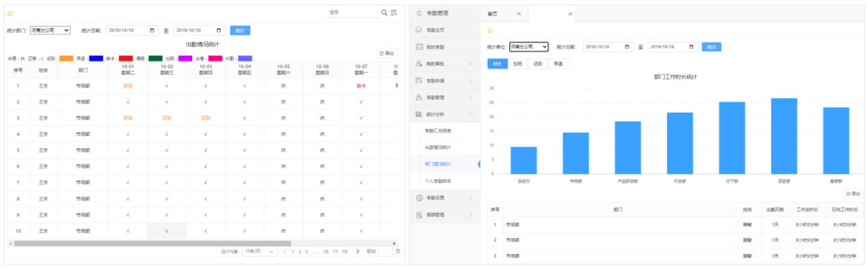Click the 搜索 search input field
The width and height of the screenshot is (868, 269).
(352, 13)
